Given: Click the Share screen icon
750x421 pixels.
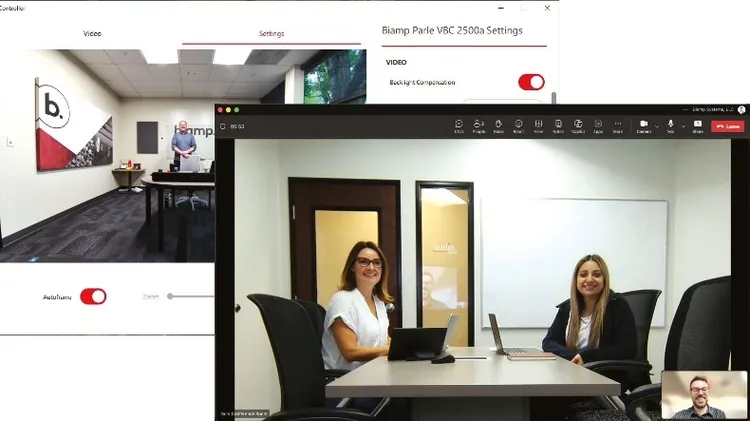Looking at the screenshot, I should (x=698, y=126).
